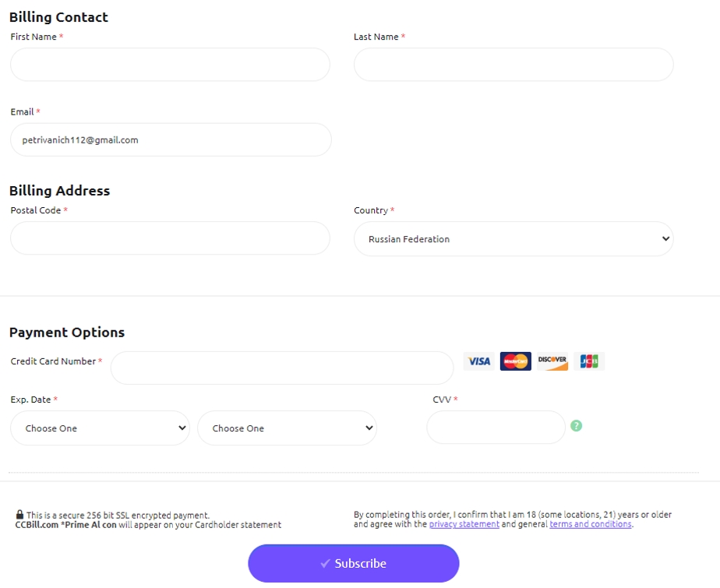The image size is (720, 588).
Task: Focus the CVV input field
Action: point(496,428)
